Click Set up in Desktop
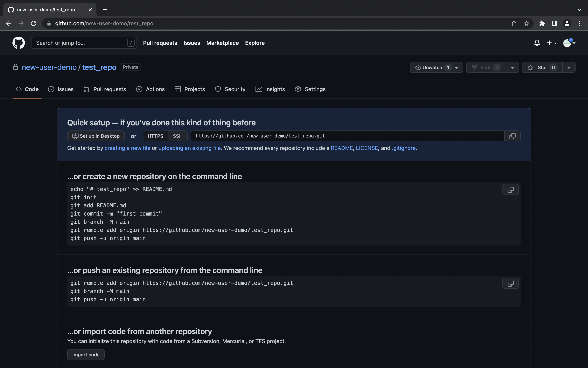 pyautogui.click(x=96, y=136)
